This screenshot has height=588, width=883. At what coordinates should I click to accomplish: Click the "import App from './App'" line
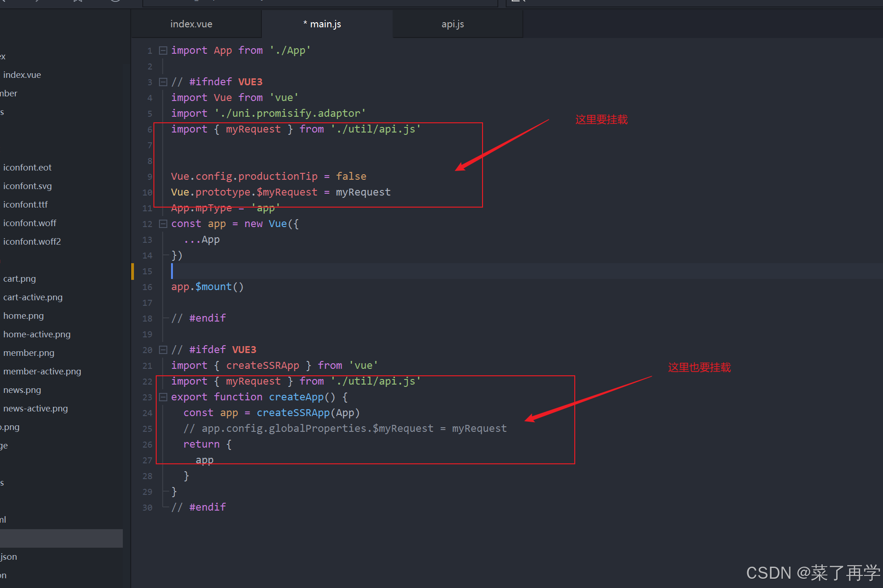pyautogui.click(x=241, y=51)
